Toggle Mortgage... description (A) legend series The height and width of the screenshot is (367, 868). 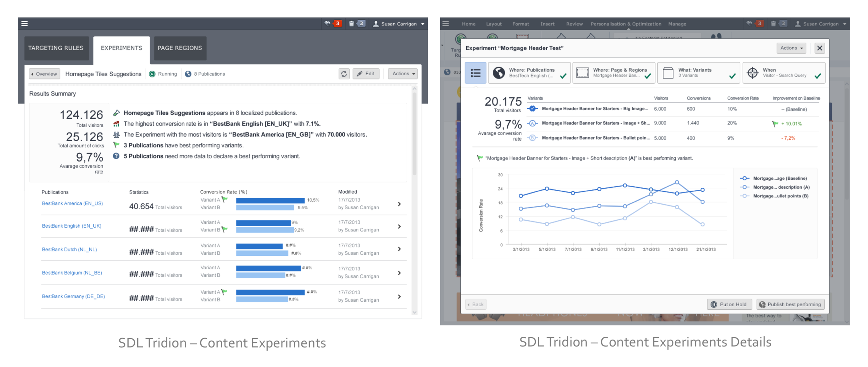pyautogui.click(x=775, y=187)
